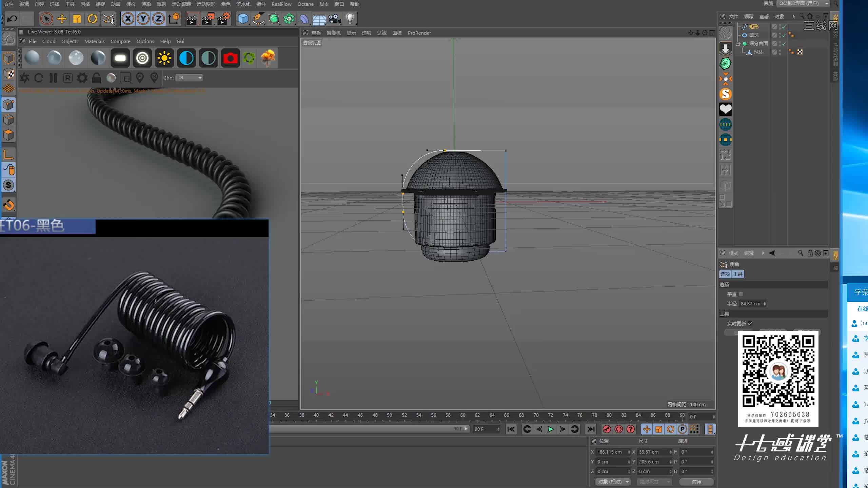This screenshot has height=488, width=868.
Task: Add a Cube primitive object
Action: pos(243,19)
